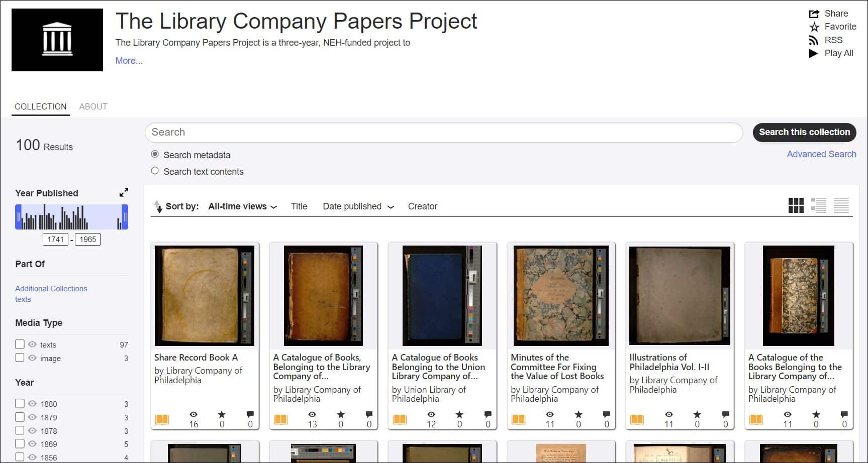
Task: Favorite this collection via the star icon
Action: 814,27
